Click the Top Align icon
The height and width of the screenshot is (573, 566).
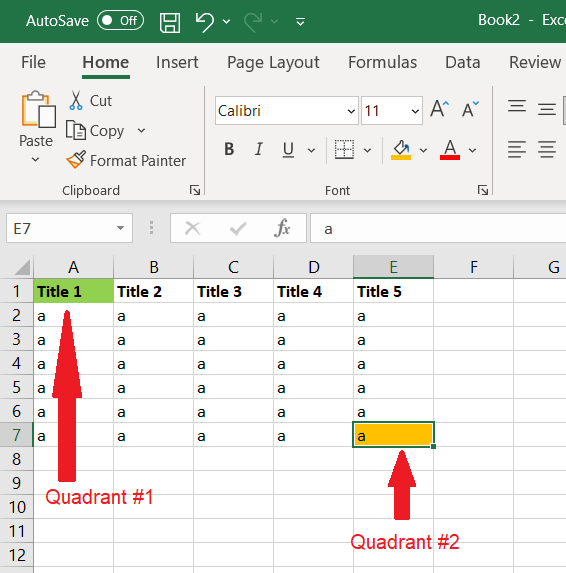point(517,106)
